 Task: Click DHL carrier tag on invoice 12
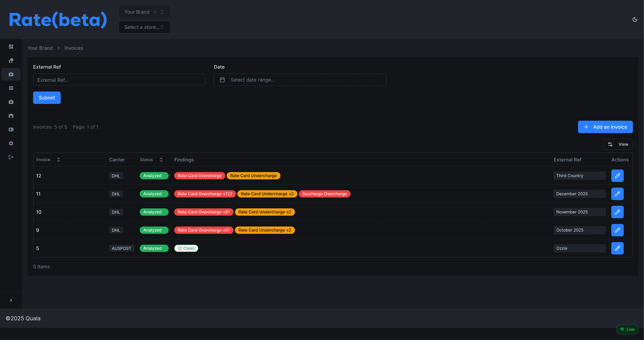click(x=116, y=176)
